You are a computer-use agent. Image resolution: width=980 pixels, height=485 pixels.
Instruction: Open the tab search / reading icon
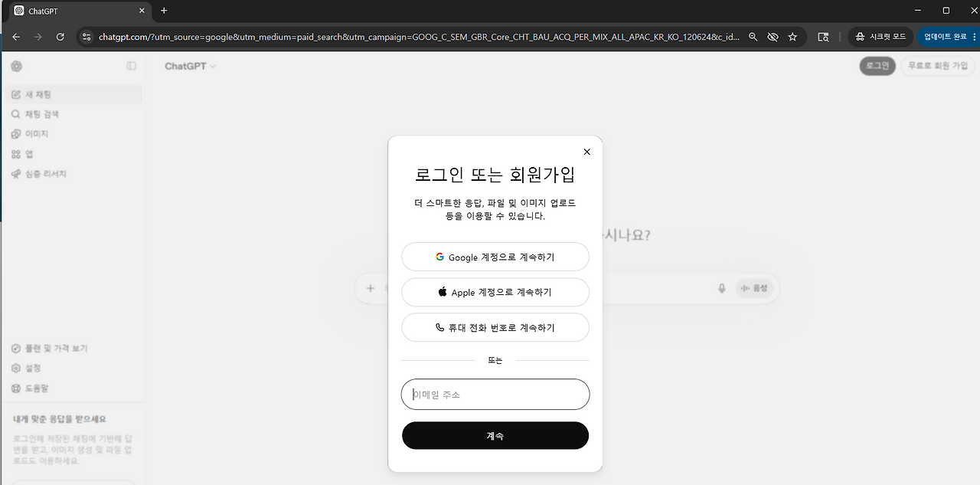tap(824, 36)
